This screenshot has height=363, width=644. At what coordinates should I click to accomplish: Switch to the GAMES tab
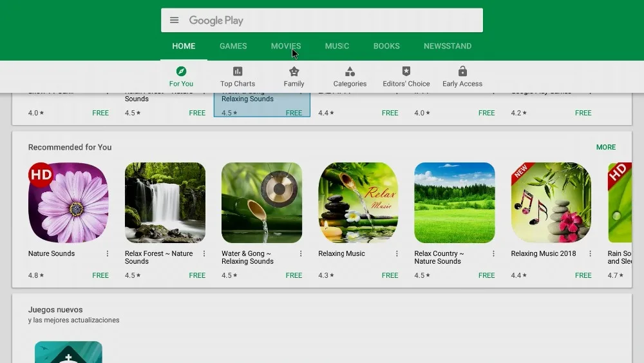coord(233,46)
